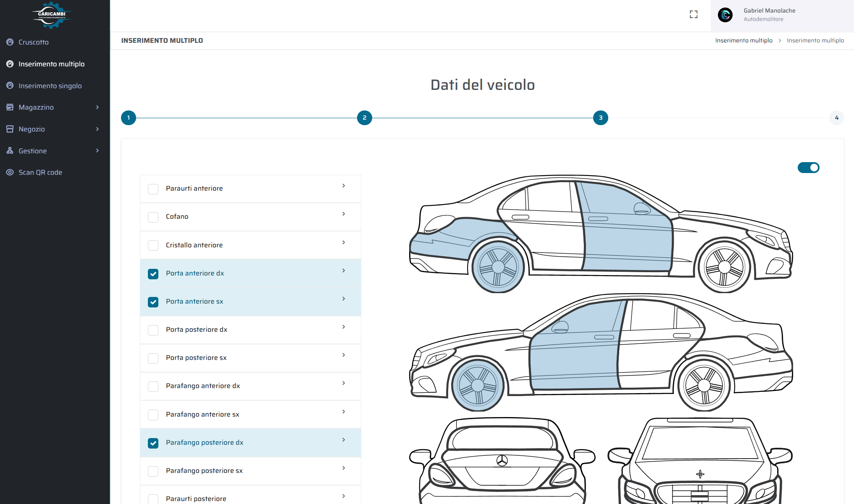
Task: Open the Inserimento multiplo menu item
Action: [x=51, y=64]
